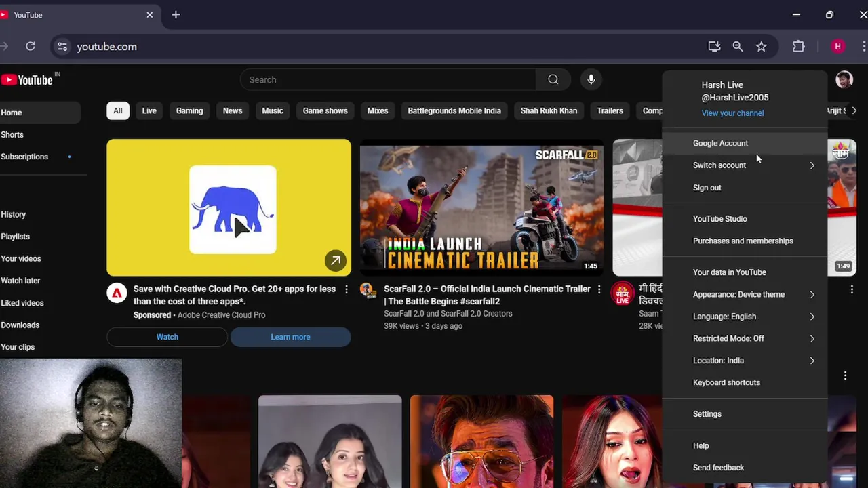Screen dimensions: 868x488
Task: Open Watch later in the sidebar
Action: (40, 281)
